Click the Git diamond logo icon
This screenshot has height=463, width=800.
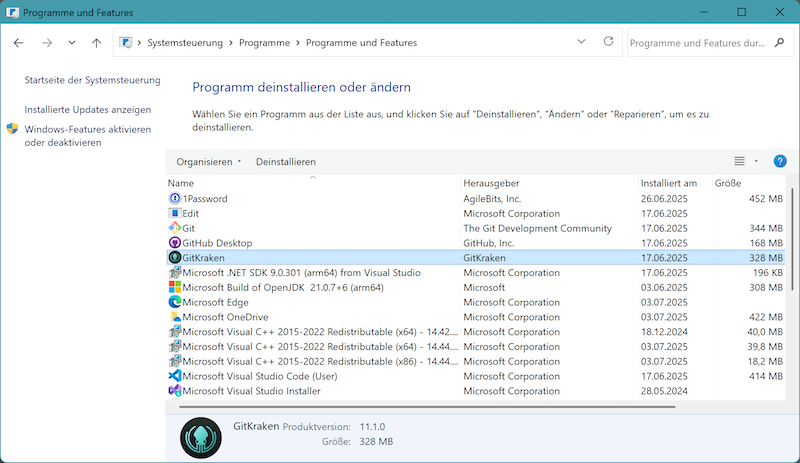(x=174, y=228)
